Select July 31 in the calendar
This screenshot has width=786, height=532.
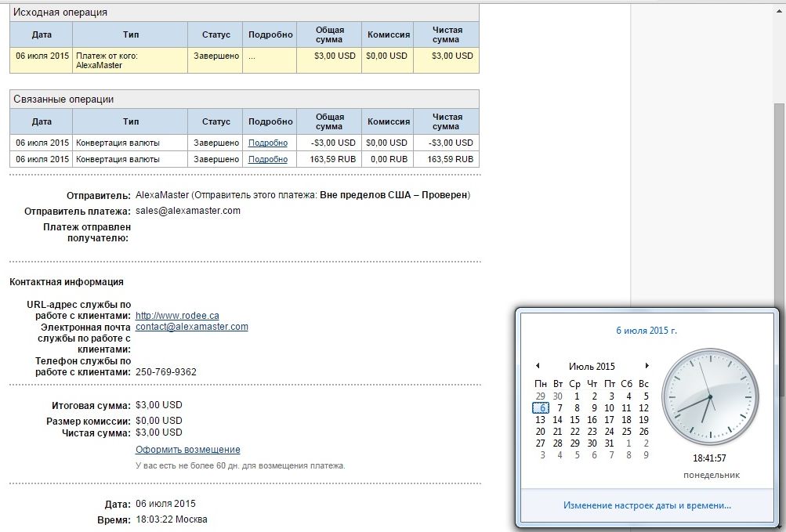[610, 443]
